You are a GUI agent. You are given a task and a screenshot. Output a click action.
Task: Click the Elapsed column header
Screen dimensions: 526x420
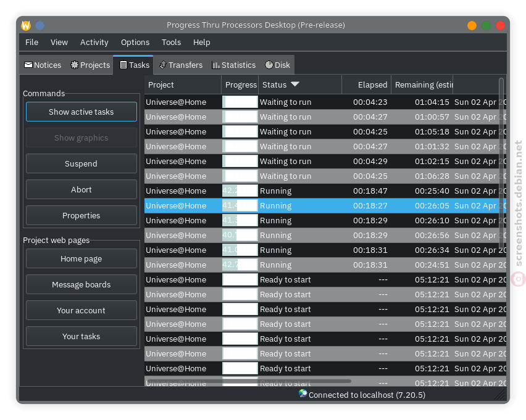coord(366,85)
